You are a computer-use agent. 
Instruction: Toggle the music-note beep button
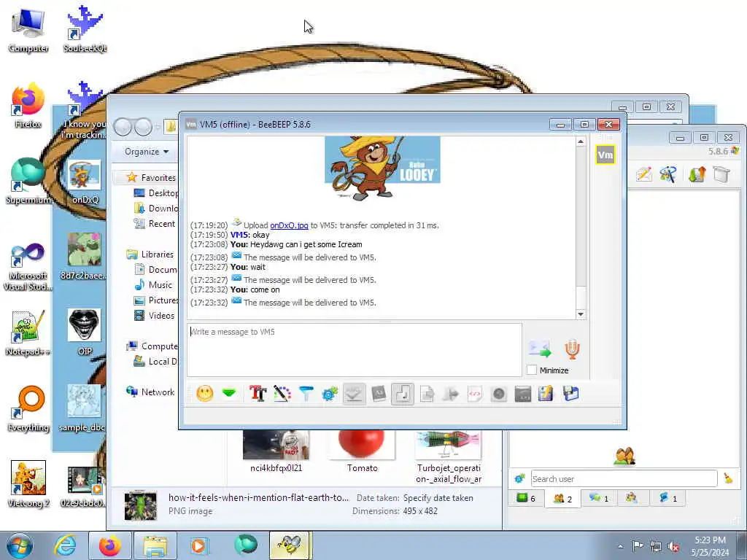coord(403,394)
